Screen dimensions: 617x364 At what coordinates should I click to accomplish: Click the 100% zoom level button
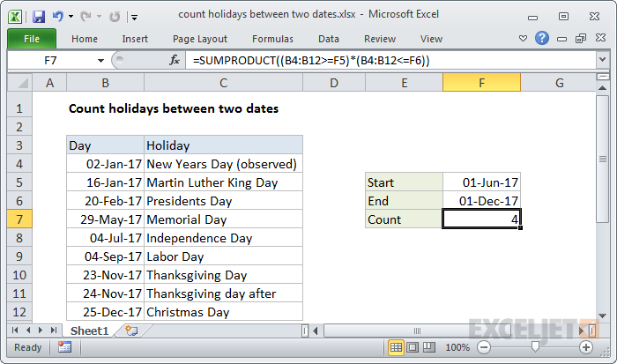[x=457, y=348]
